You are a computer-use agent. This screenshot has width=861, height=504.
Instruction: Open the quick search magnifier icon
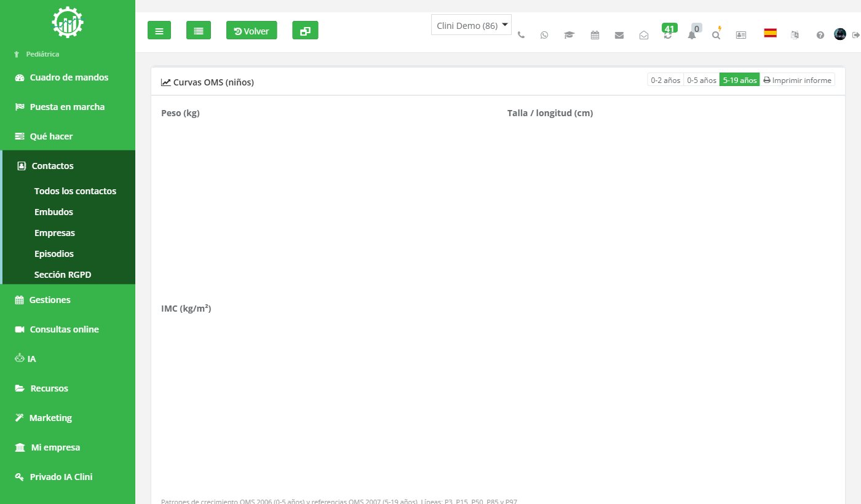[x=716, y=35]
